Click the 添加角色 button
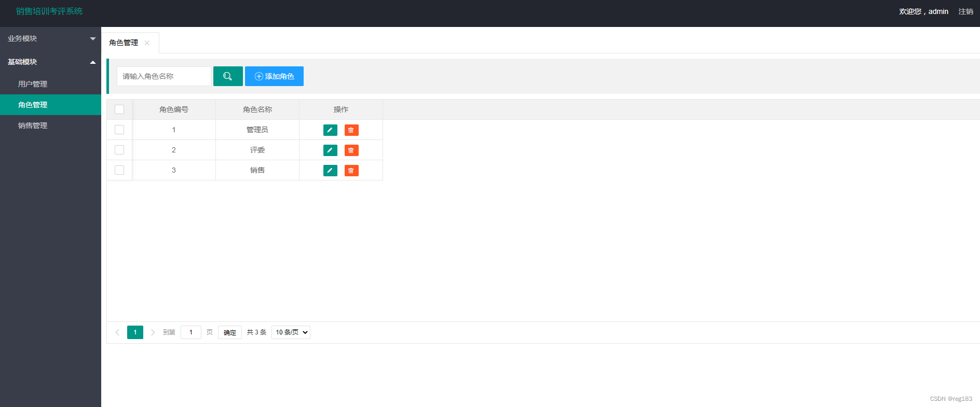The height and width of the screenshot is (407, 980). (x=274, y=76)
